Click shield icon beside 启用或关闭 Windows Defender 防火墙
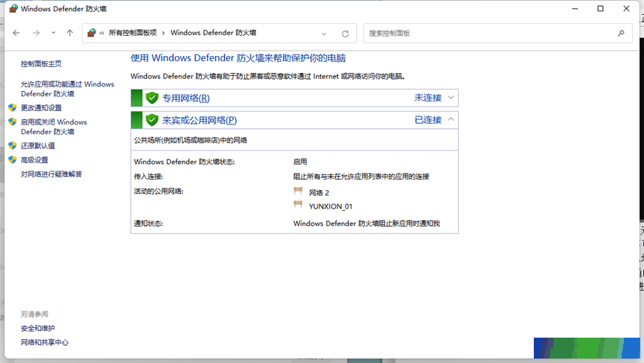Screen dimensions: 644x363 point(13,122)
